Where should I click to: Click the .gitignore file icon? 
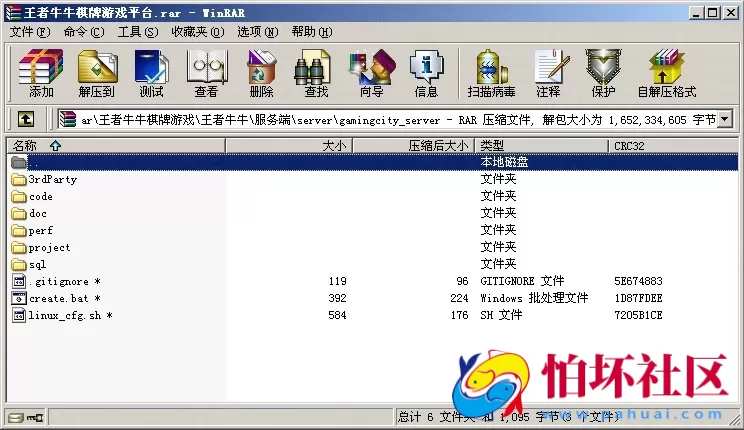click(x=19, y=281)
